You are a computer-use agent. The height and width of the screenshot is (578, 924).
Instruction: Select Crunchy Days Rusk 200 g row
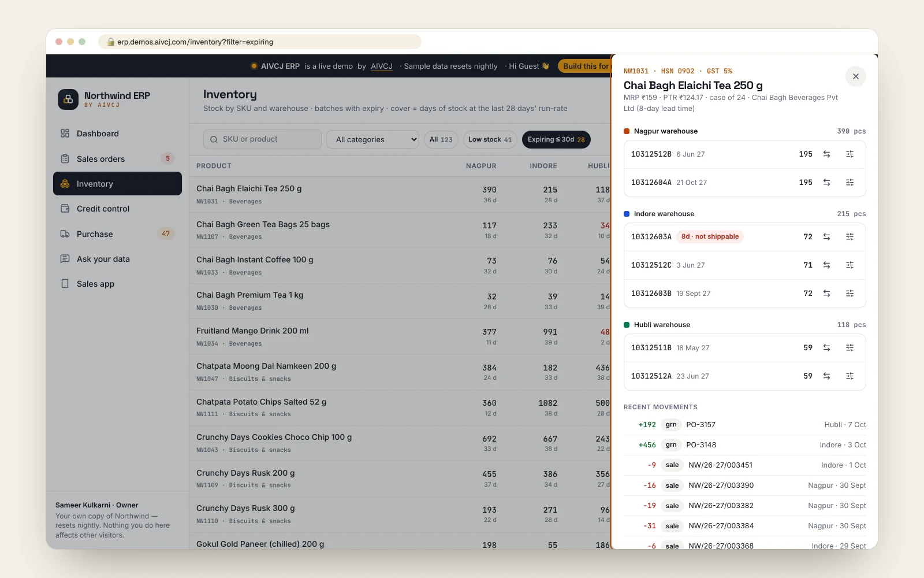click(x=400, y=479)
